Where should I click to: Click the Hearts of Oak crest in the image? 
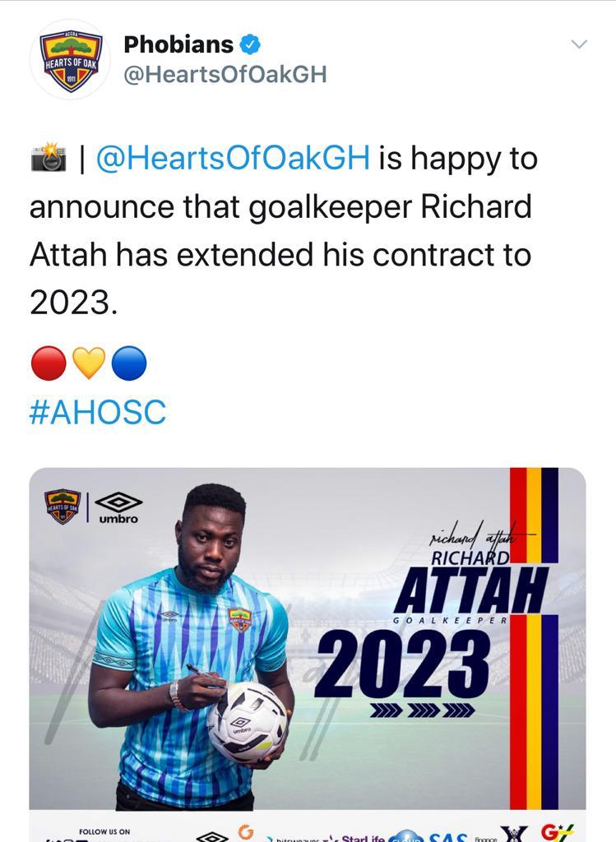(63, 507)
